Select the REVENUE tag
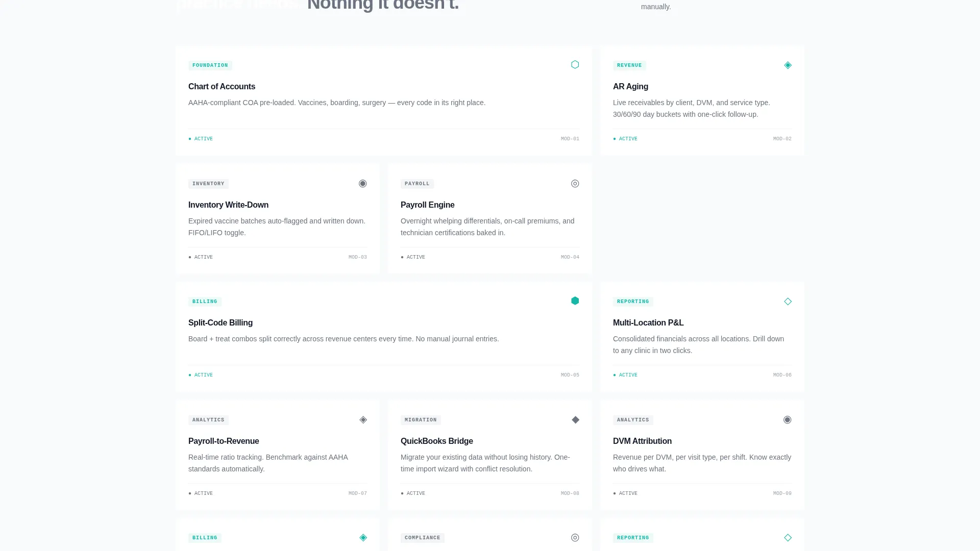The width and height of the screenshot is (980, 551). coord(629,65)
